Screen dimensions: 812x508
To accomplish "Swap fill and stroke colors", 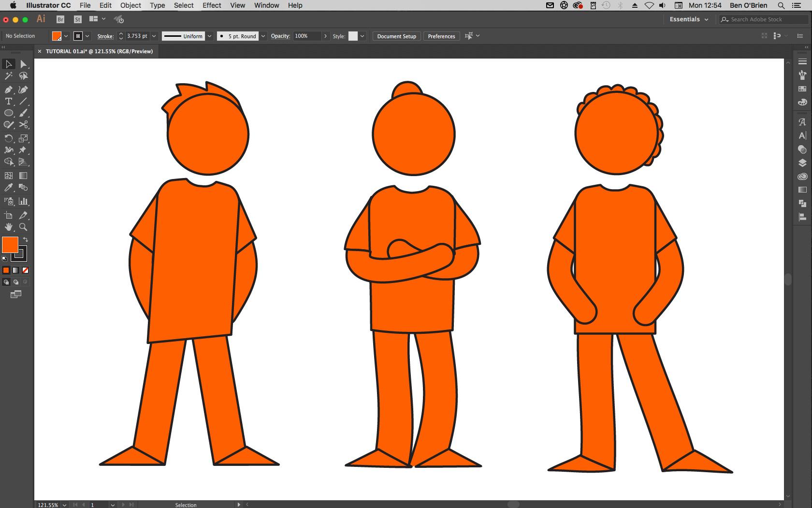I will tap(26, 239).
